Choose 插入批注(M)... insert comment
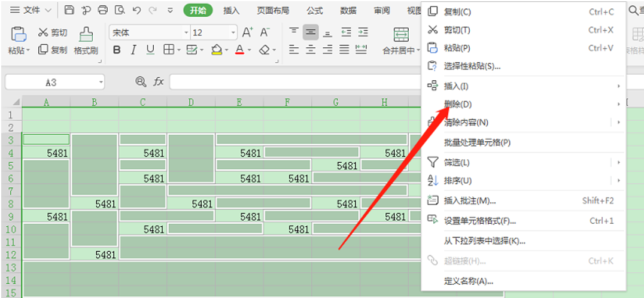Screen dimensions: 644x298 coord(524,200)
